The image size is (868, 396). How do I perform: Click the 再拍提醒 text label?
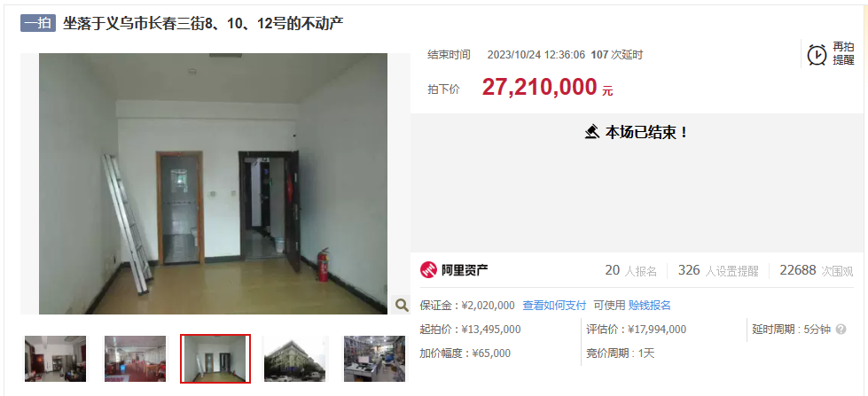(x=844, y=54)
